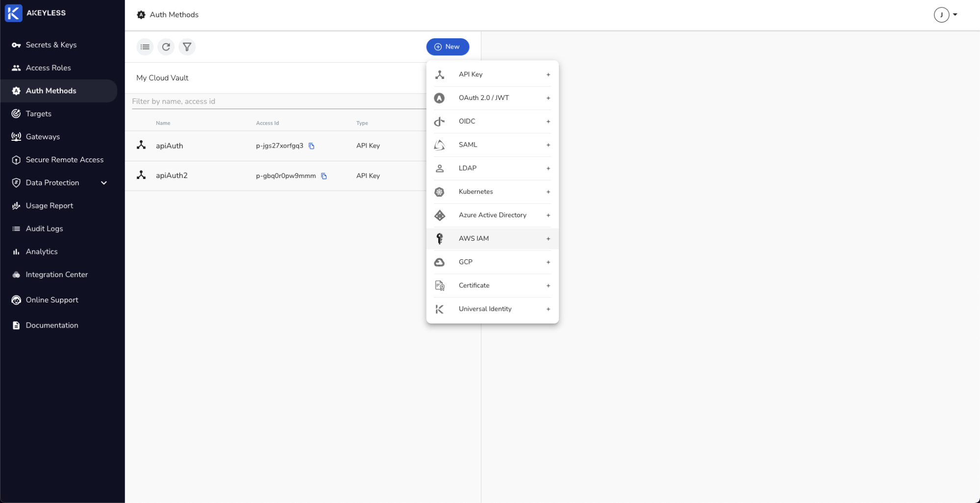Click the Documentation file icon
980x503 pixels.
click(x=16, y=326)
